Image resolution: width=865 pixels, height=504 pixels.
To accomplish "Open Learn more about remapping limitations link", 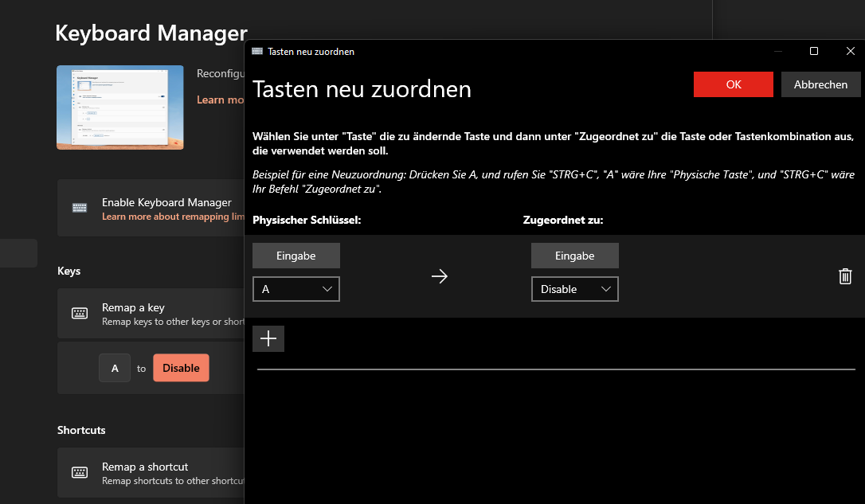I will click(173, 217).
